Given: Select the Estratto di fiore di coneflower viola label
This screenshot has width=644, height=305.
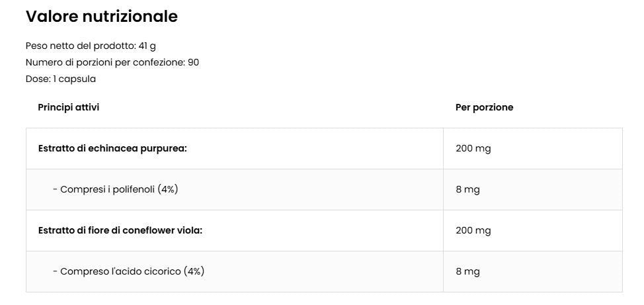Looking at the screenshot, I should click(120, 231).
